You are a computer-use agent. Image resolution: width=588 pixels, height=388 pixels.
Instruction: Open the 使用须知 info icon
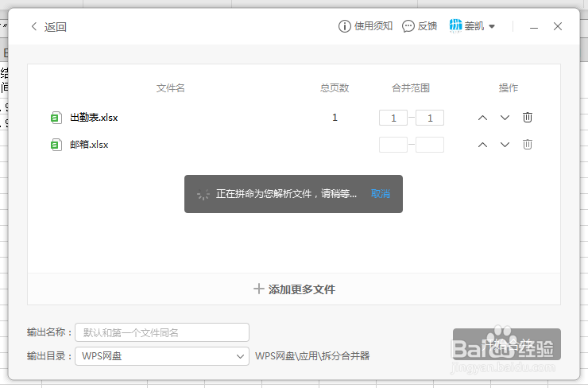pyautogui.click(x=345, y=26)
